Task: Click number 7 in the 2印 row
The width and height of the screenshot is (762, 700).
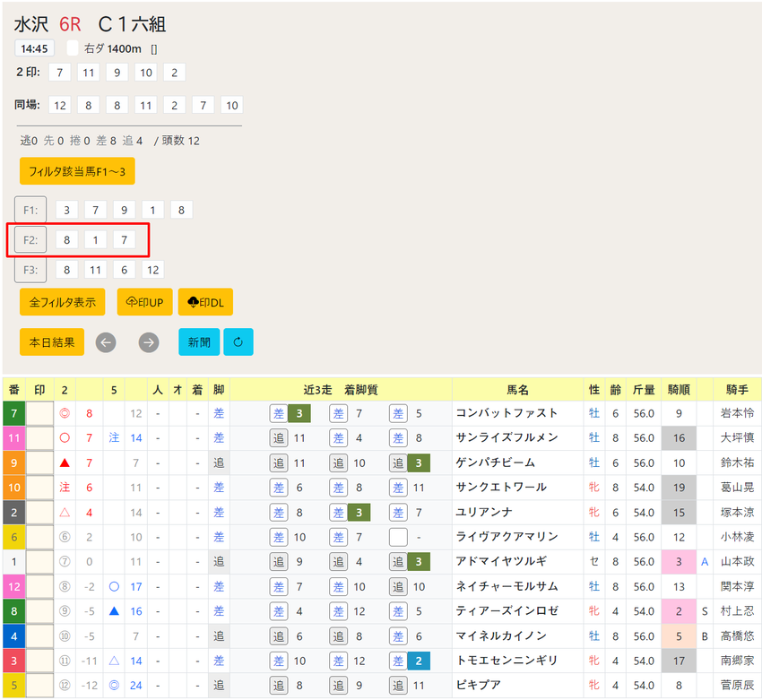Action: 60,73
